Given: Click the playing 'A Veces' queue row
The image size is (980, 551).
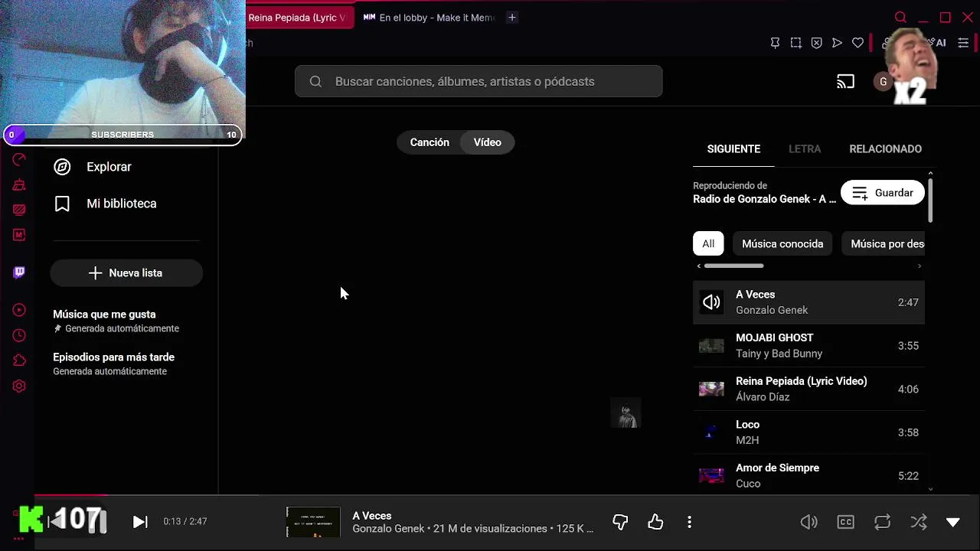Looking at the screenshot, I should 808,302.
